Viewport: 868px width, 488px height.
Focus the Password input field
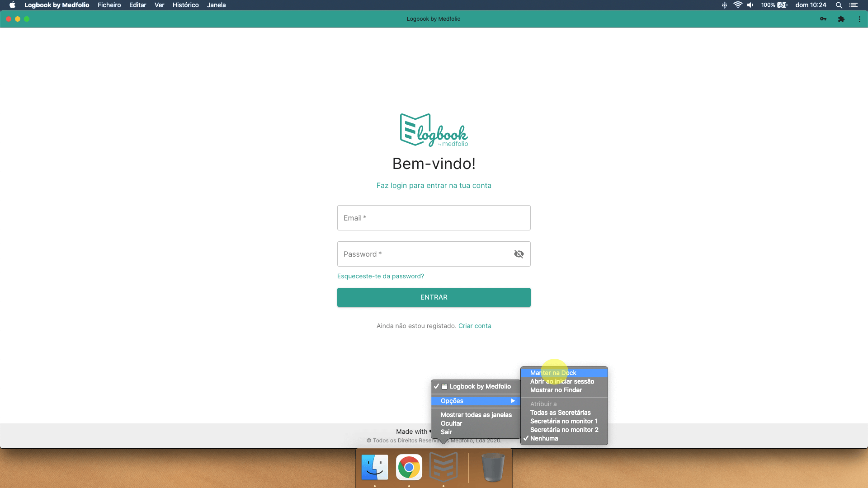(x=434, y=254)
